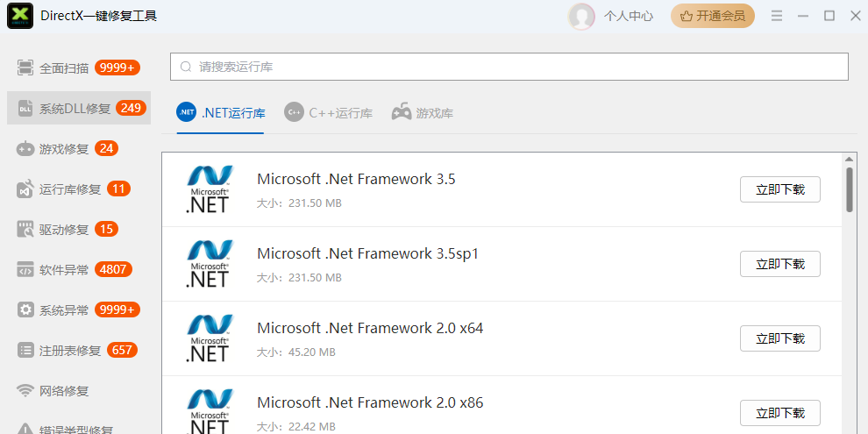Open 驱动修复 section
The image size is (868, 434).
point(79,229)
